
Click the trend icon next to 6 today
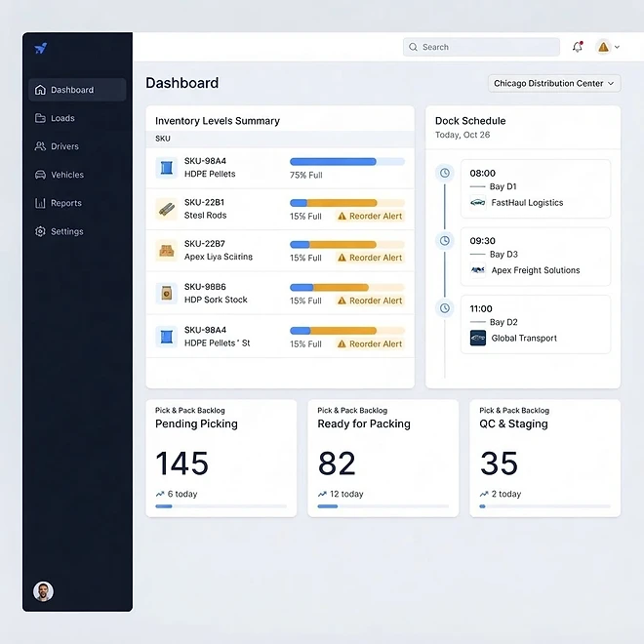160,494
